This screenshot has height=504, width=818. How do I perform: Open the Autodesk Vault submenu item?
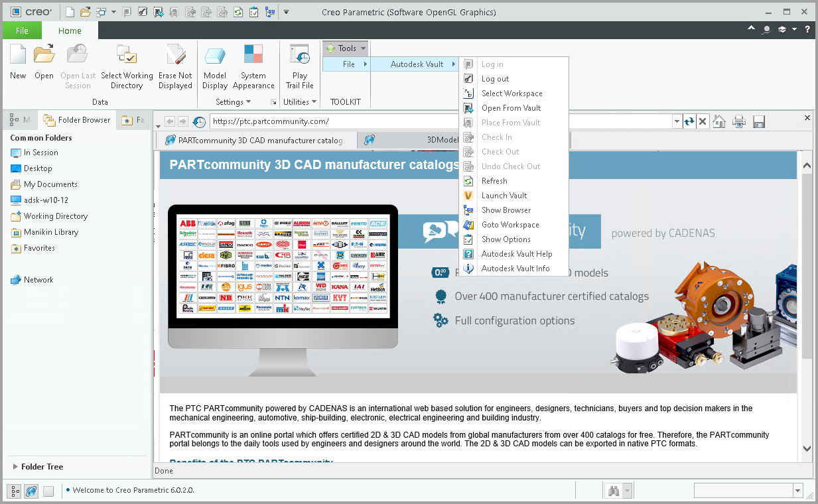415,64
